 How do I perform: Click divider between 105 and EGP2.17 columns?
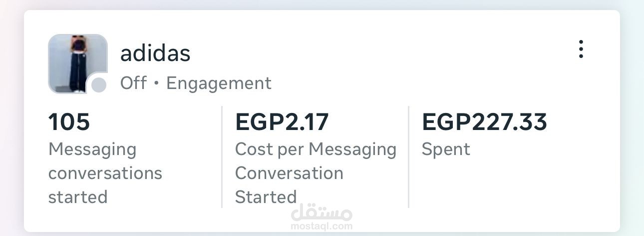point(222,156)
